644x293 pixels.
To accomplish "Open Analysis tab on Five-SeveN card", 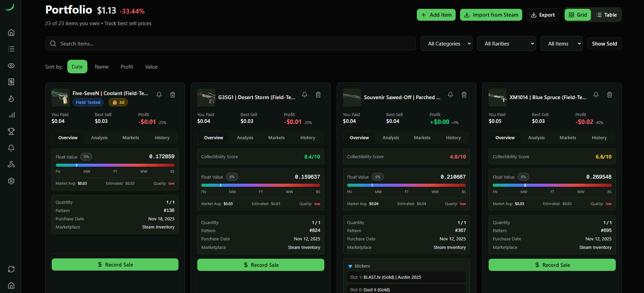I will pos(99,138).
